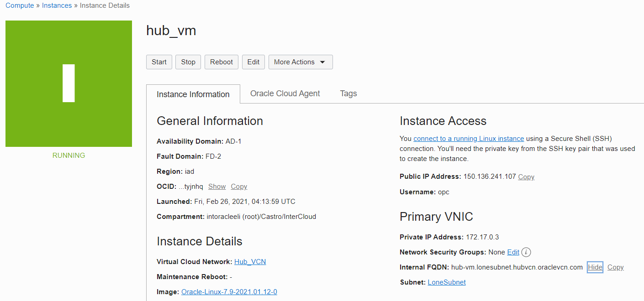Viewport: 644px width, 301px height.
Task: Reboot the hub_vm instance
Action: (222, 62)
